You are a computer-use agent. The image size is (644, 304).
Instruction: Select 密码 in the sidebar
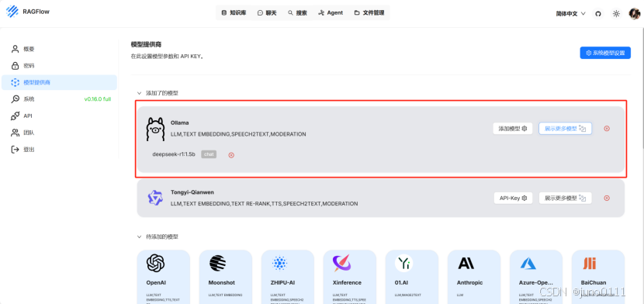point(59,66)
